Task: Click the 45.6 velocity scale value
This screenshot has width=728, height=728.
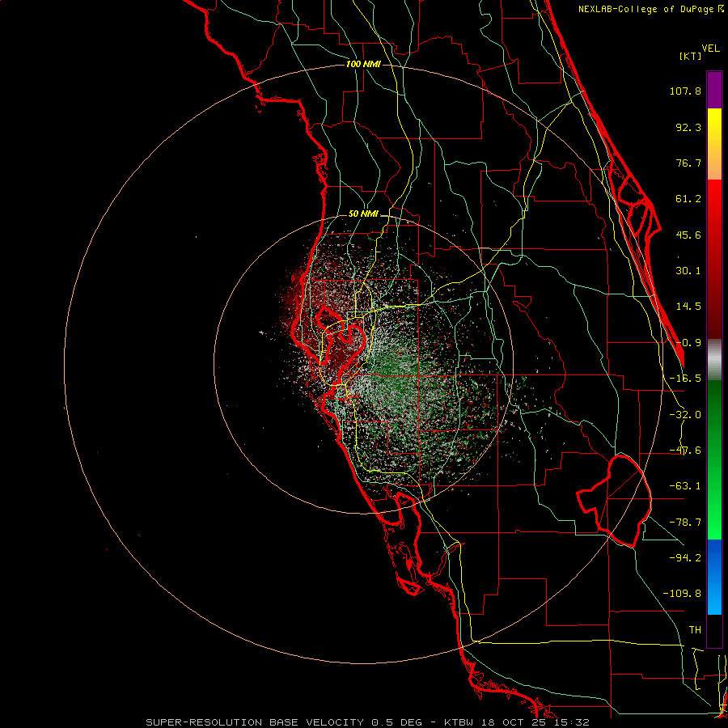Action: click(688, 235)
